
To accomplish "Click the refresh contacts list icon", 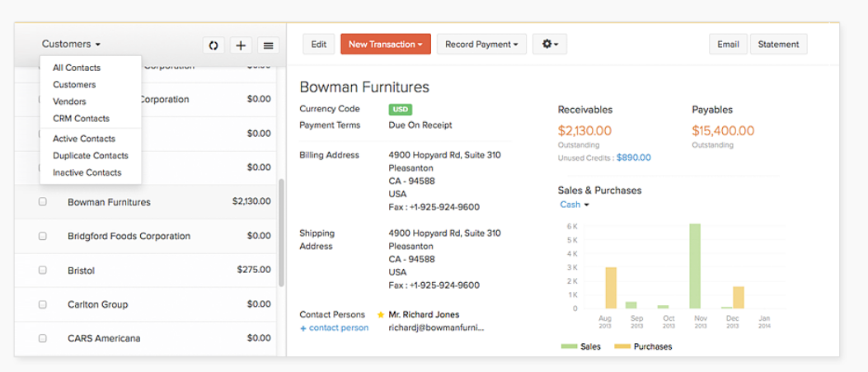I will coord(213,45).
